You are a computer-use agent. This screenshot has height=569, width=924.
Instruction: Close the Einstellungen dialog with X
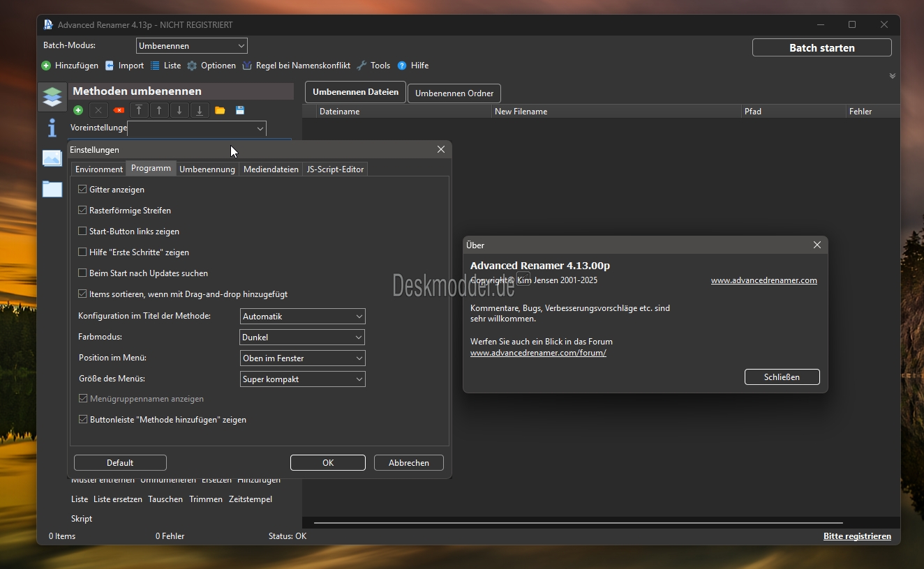[x=441, y=149]
